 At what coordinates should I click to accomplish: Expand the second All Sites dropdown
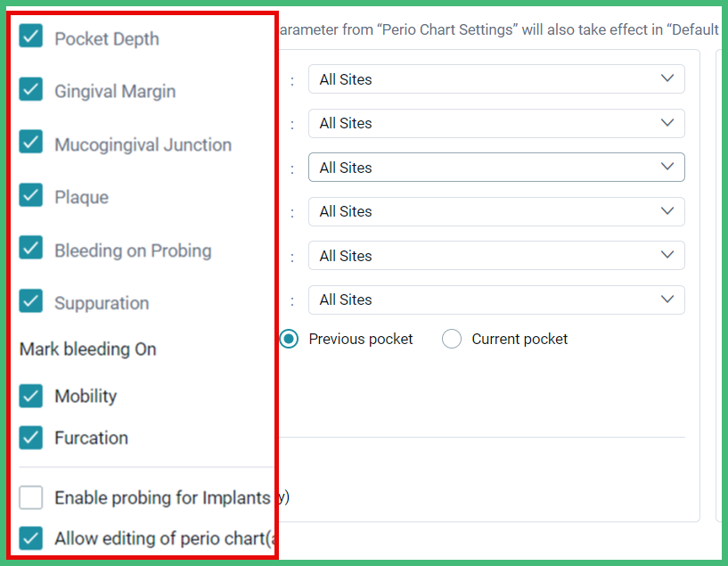pyautogui.click(x=495, y=123)
